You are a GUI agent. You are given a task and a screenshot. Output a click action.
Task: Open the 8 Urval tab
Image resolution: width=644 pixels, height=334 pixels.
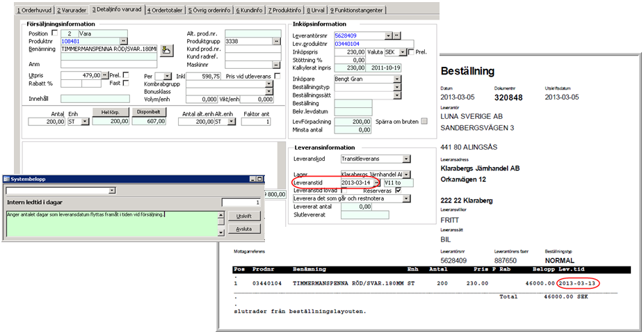tap(316, 10)
